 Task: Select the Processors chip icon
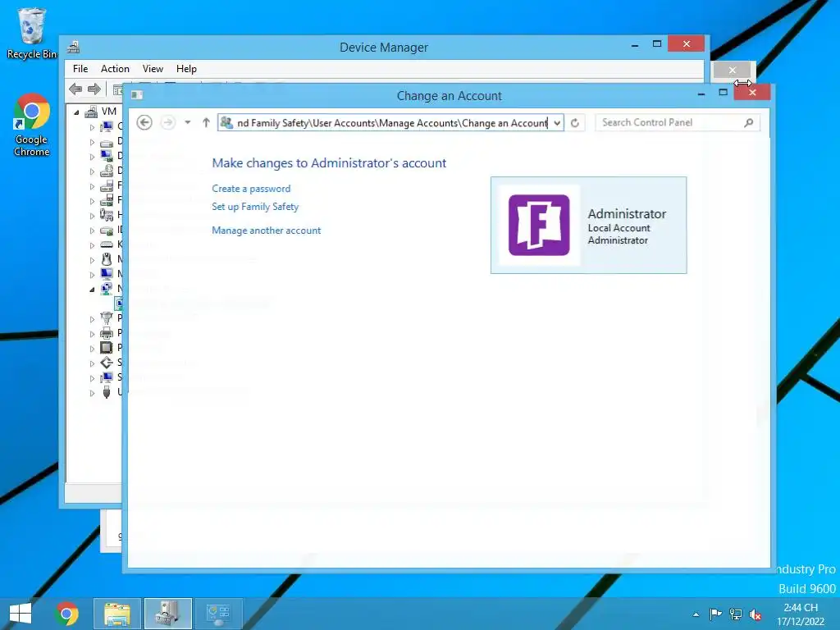click(107, 348)
